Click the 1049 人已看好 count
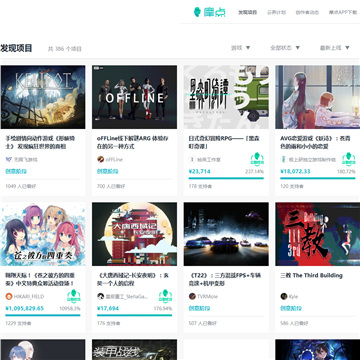 click(x=21, y=186)
